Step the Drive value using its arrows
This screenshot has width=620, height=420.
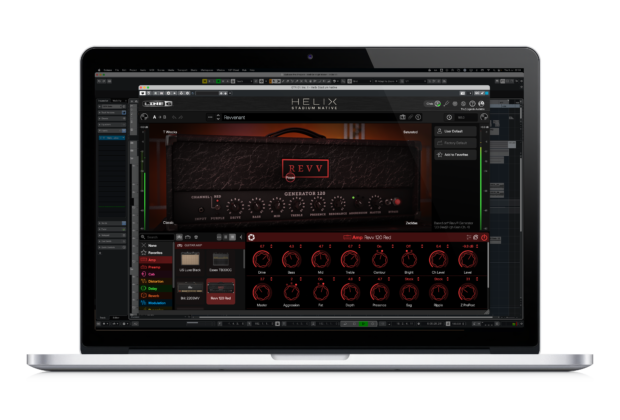click(x=271, y=246)
